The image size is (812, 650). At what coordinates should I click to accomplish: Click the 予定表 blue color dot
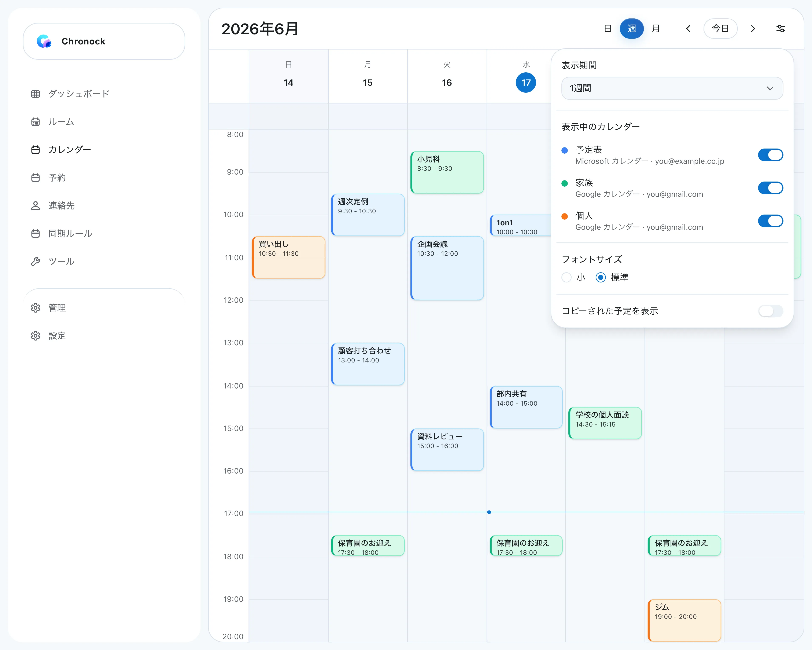(x=564, y=151)
